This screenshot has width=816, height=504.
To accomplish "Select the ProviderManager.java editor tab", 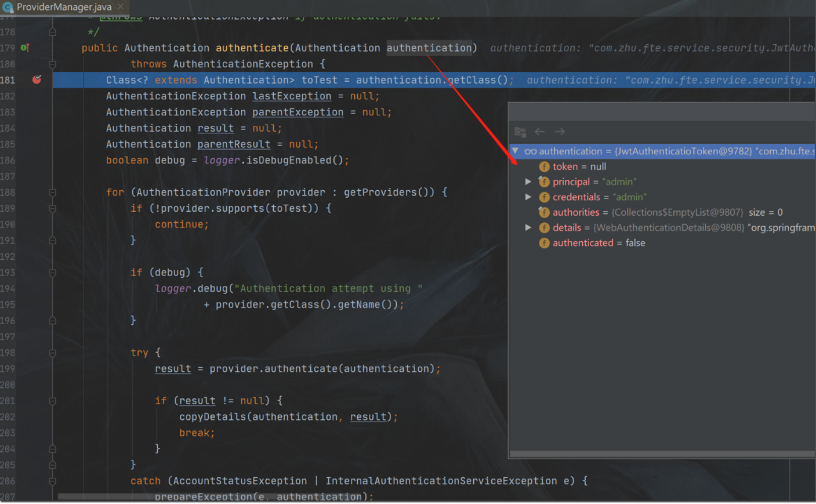I will [64, 7].
